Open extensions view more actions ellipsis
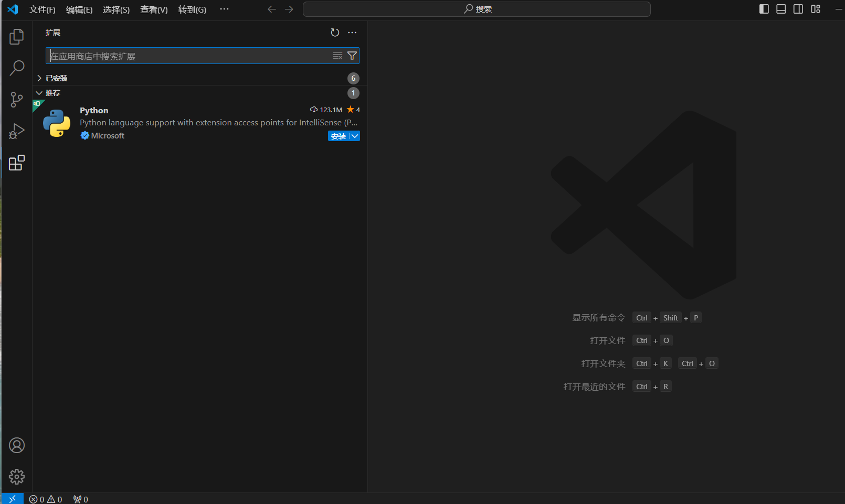 tap(352, 33)
